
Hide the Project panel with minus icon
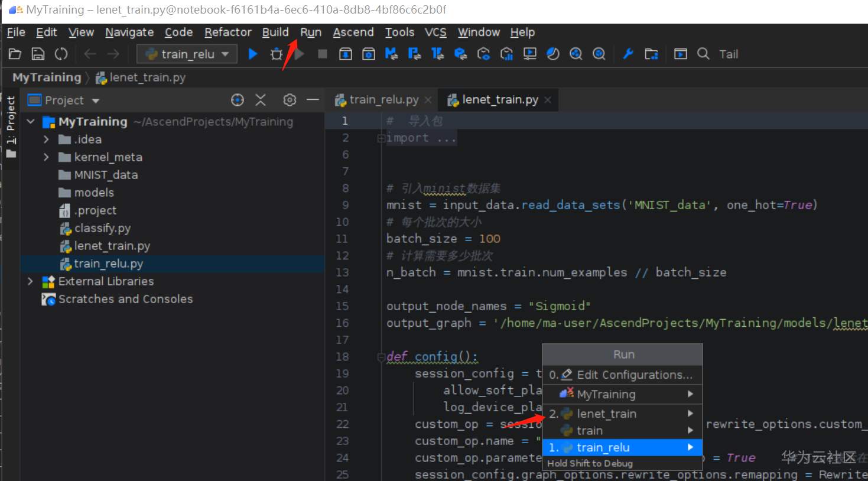pos(313,100)
